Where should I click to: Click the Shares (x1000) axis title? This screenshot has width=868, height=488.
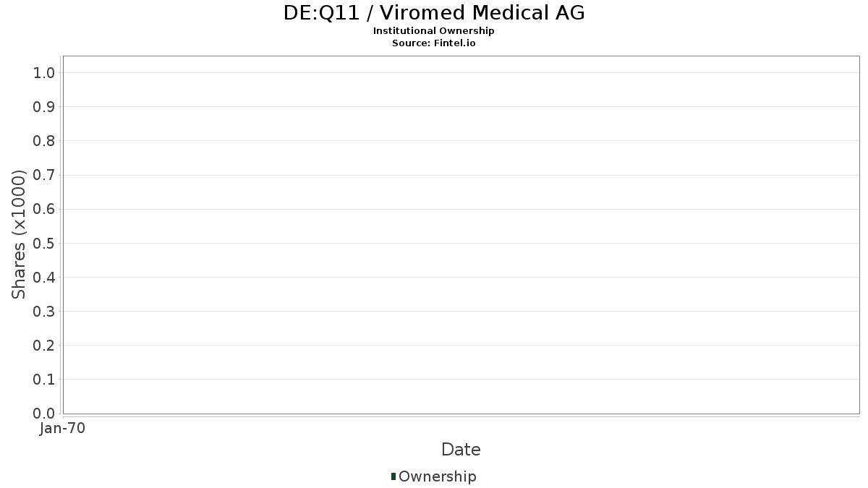click(x=19, y=234)
